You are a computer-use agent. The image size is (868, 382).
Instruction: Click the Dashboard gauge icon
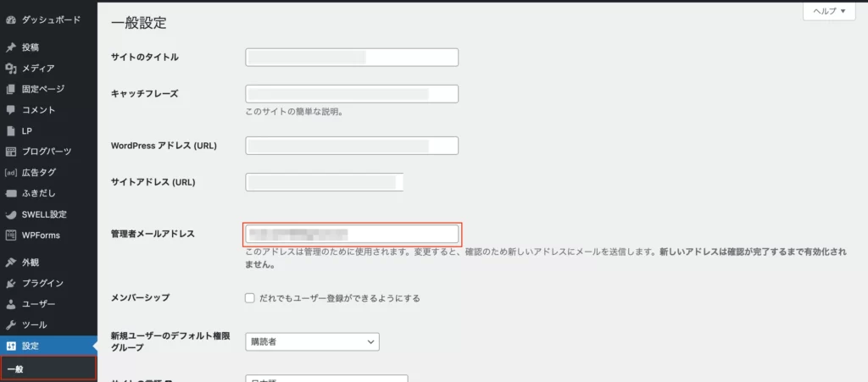click(x=10, y=20)
